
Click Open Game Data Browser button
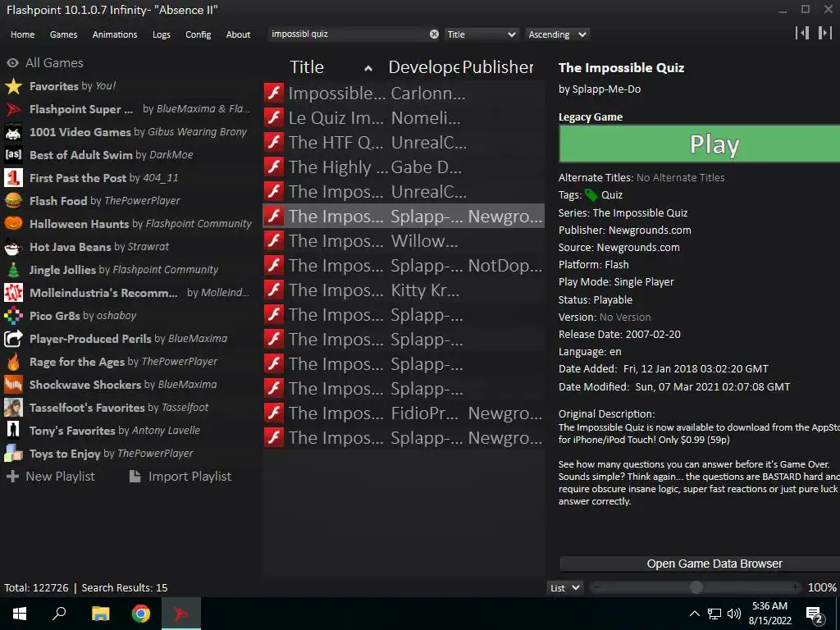(x=700, y=564)
